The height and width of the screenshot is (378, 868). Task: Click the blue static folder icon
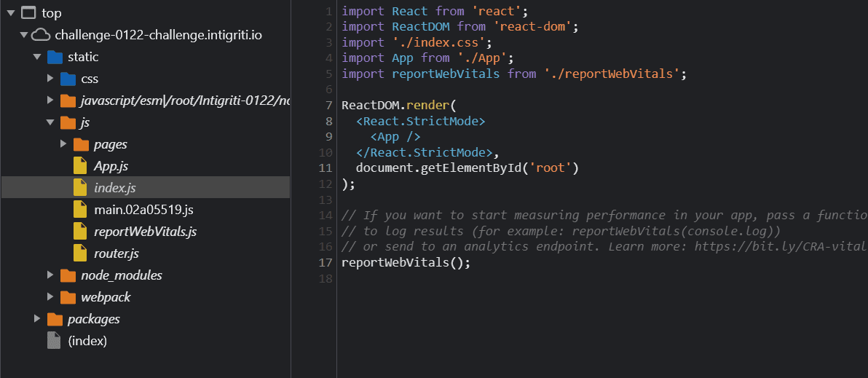pos(54,57)
